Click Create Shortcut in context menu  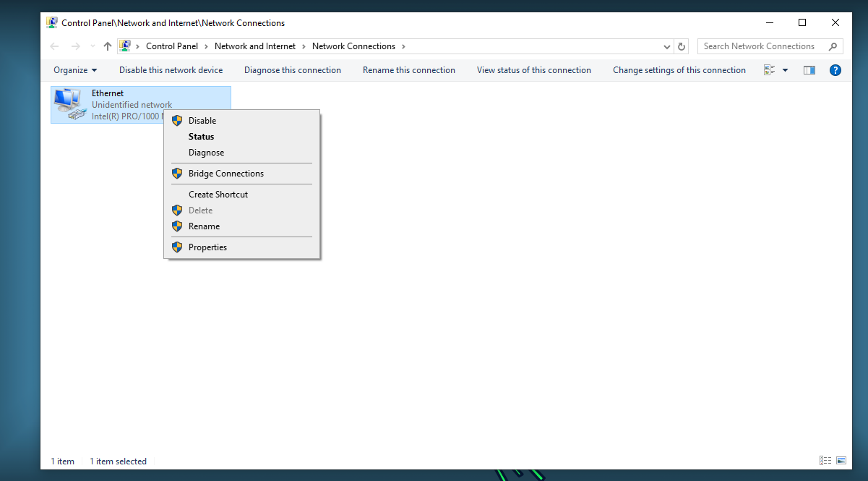pos(218,195)
